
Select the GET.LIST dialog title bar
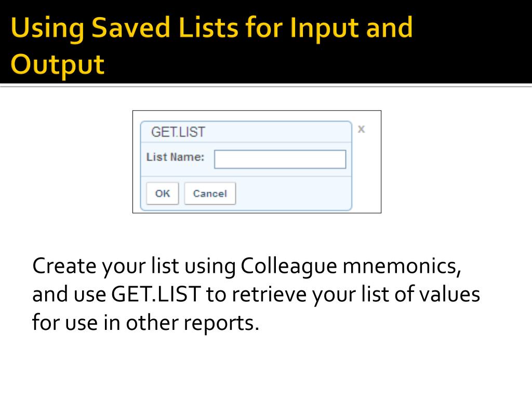[x=246, y=131]
